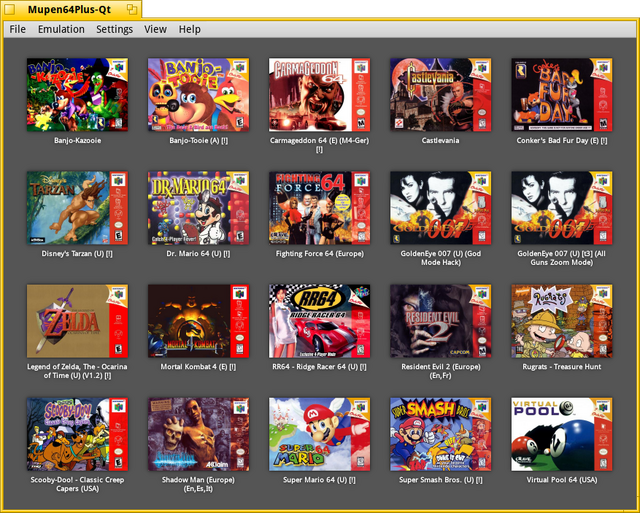
Task: Click the Super Smash Bros. title label
Action: click(440, 480)
